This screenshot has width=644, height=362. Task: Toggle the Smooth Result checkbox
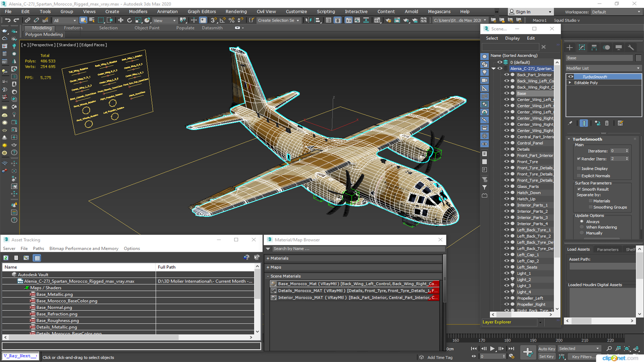tap(579, 189)
